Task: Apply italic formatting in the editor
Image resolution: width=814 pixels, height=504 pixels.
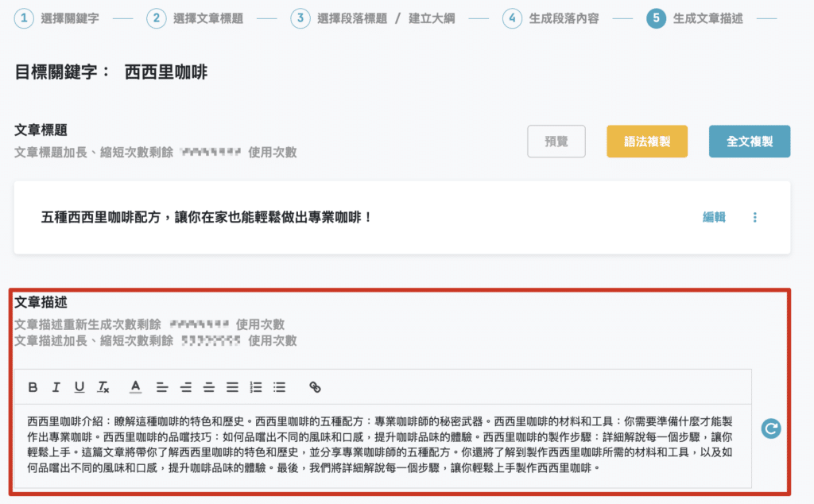Action: click(x=56, y=387)
